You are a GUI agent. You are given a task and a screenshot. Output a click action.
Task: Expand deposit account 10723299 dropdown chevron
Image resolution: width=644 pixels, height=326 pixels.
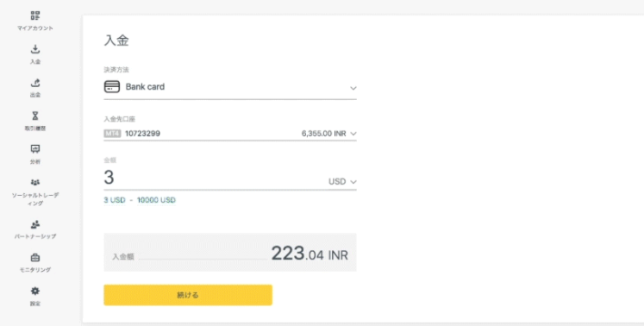click(353, 134)
